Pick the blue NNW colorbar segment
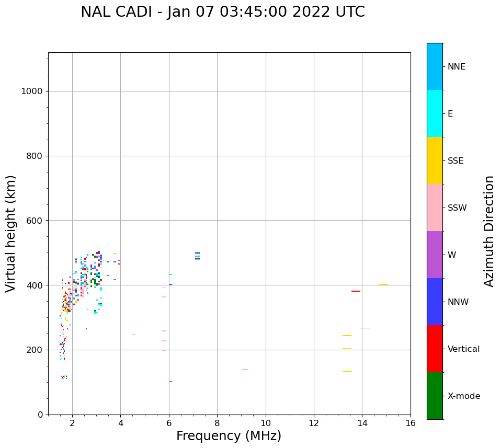 click(x=435, y=302)
